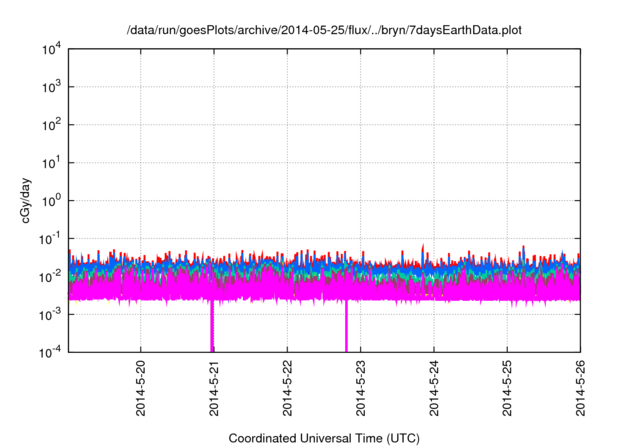
Task: Click the 2014-5-23 date tick label
Action: point(360,388)
